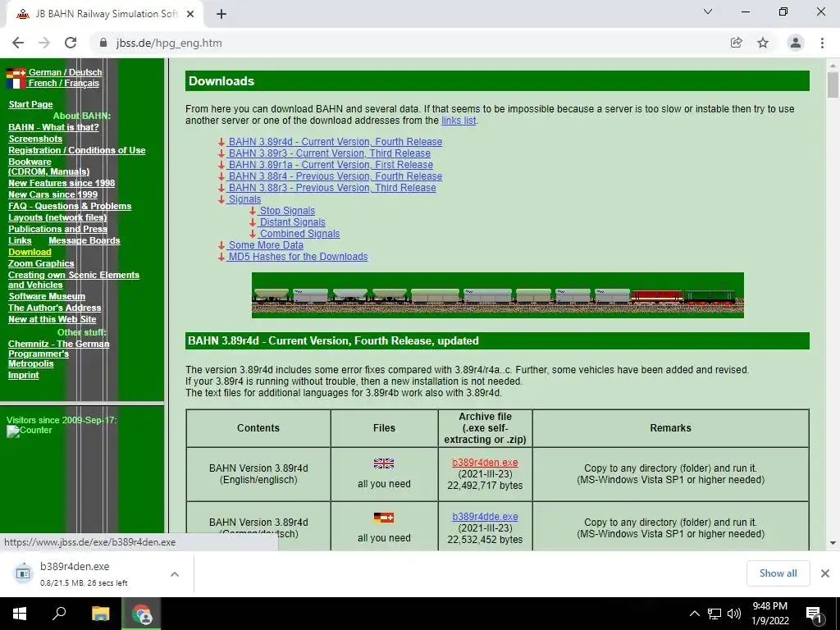Share this page via toolbar icon
Image resolution: width=840 pixels, height=630 pixels.
click(736, 43)
